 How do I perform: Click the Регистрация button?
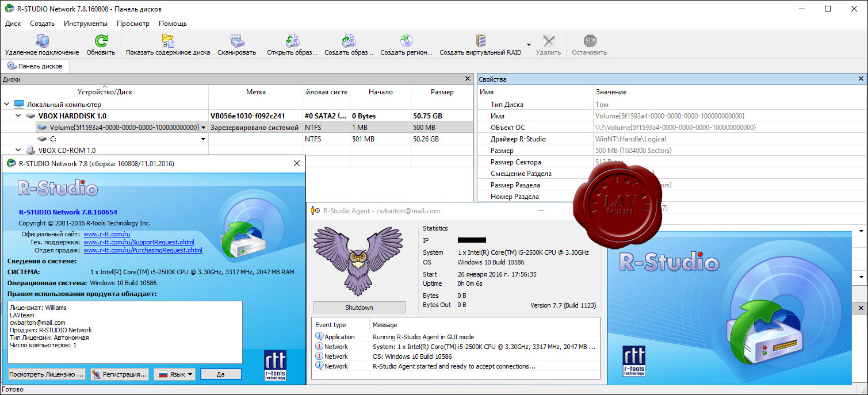click(120, 374)
